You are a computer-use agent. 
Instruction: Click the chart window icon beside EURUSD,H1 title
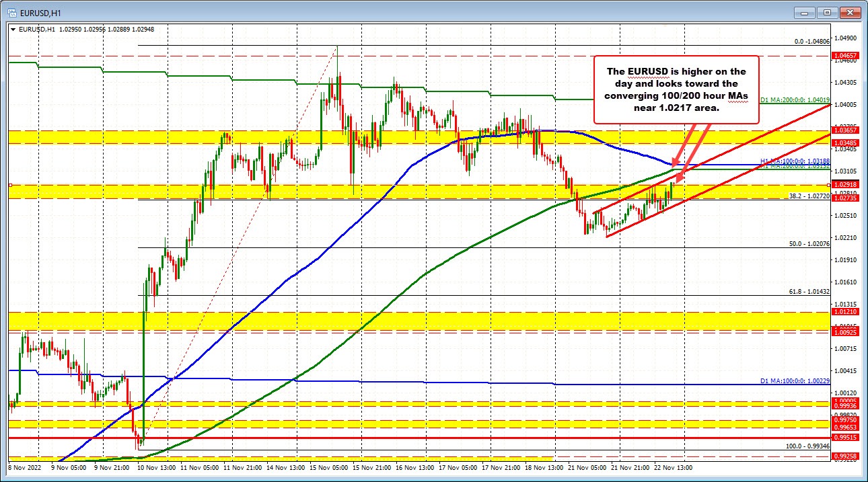pos(13,12)
